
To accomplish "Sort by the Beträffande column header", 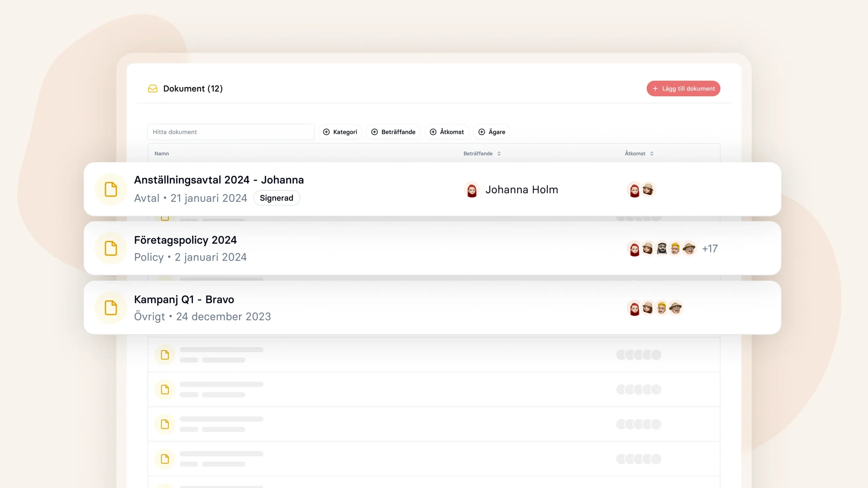I will coord(482,154).
